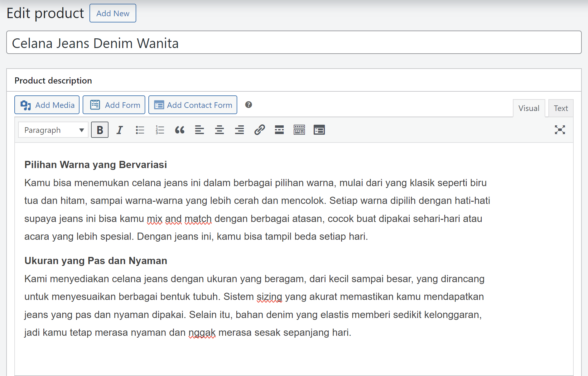
Task: Apply italic formatting
Action: tap(119, 130)
